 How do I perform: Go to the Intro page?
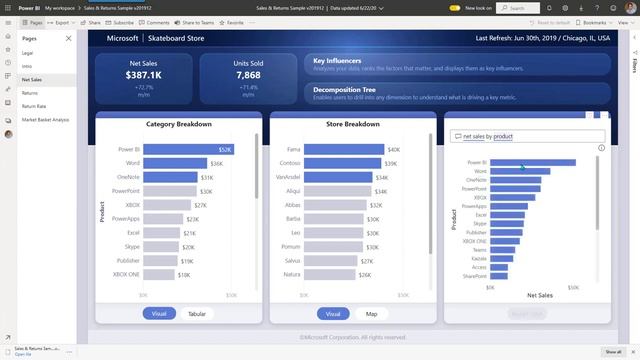point(27,66)
